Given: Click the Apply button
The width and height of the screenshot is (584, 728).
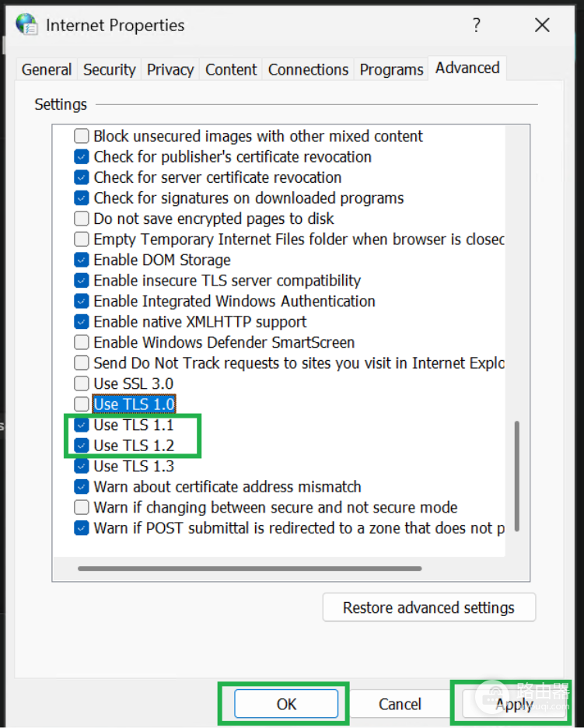Looking at the screenshot, I should tap(513, 704).
